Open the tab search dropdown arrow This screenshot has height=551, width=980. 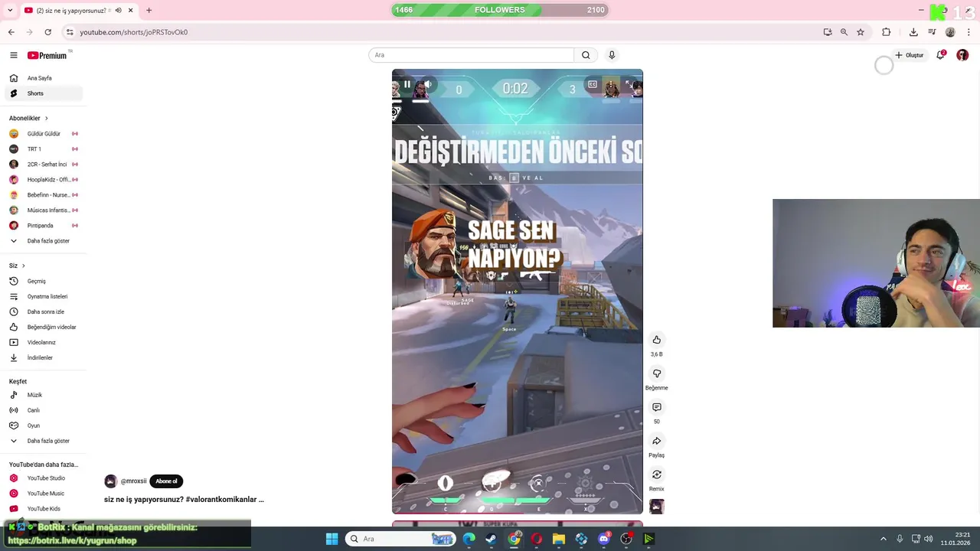tap(10, 11)
